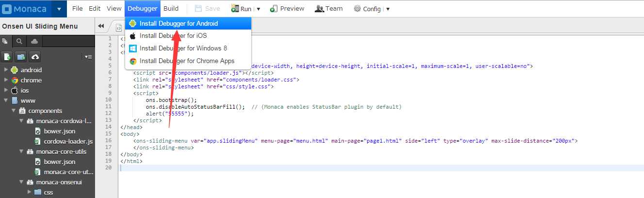The height and width of the screenshot is (198, 644).
Task: Click the Save button
Action: (207, 9)
